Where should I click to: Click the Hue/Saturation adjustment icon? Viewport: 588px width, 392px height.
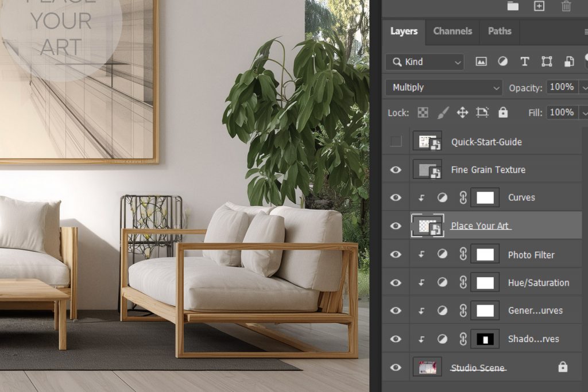point(443,282)
